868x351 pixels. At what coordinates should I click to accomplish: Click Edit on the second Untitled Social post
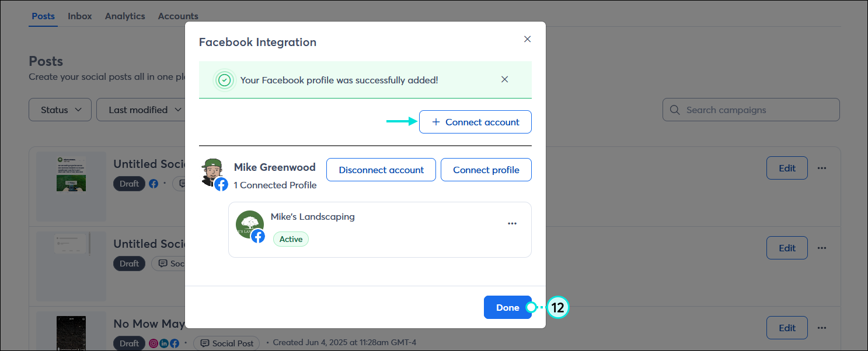(787, 248)
